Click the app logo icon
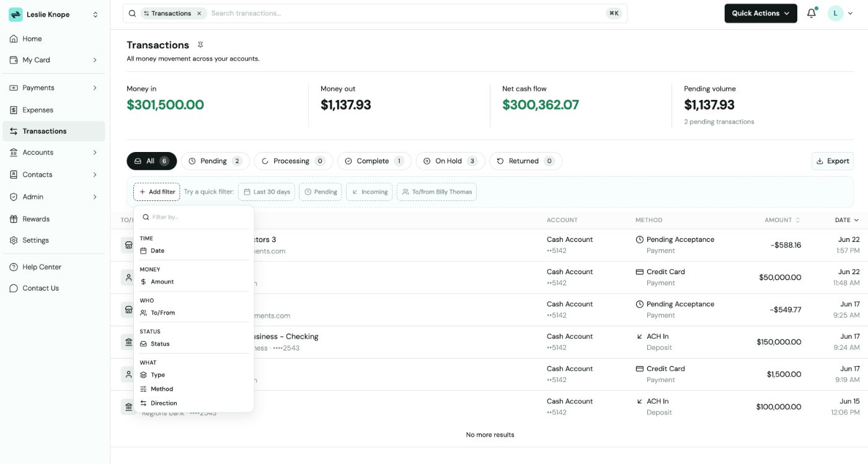 pyautogui.click(x=15, y=14)
